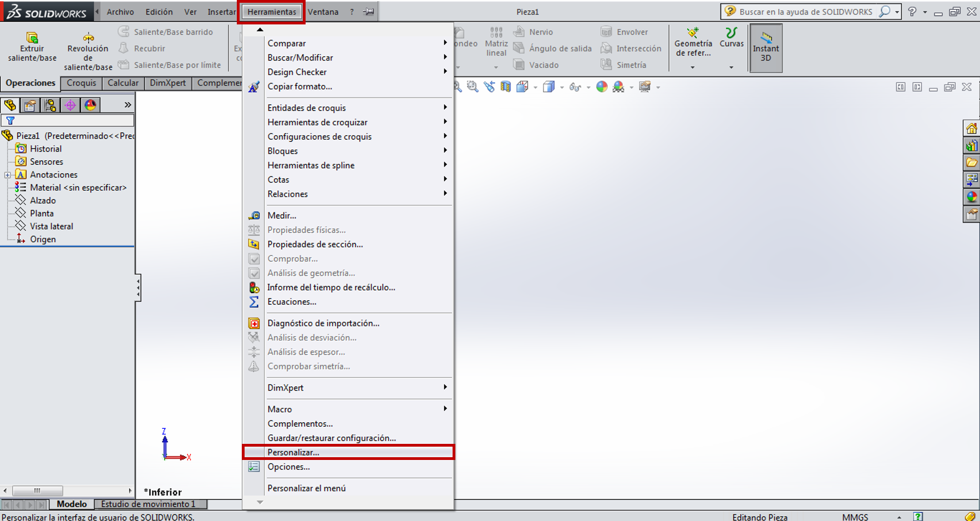The width and height of the screenshot is (980, 521).
Task: Click Extruir saliente/base tool
Action: tap(32, 47)
